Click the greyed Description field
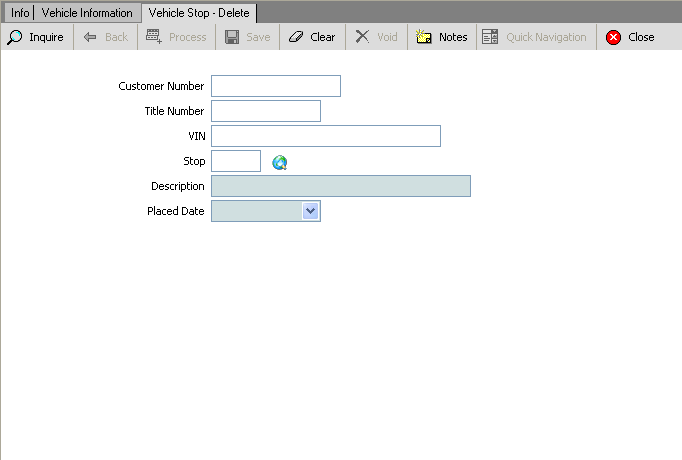The image size is (682, 460). (341, 186)
